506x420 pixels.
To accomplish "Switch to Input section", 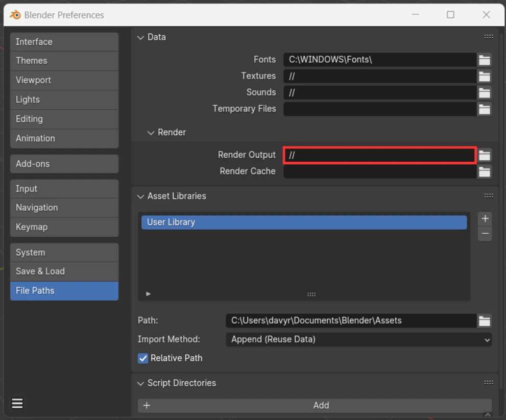I will coord(64,189).
